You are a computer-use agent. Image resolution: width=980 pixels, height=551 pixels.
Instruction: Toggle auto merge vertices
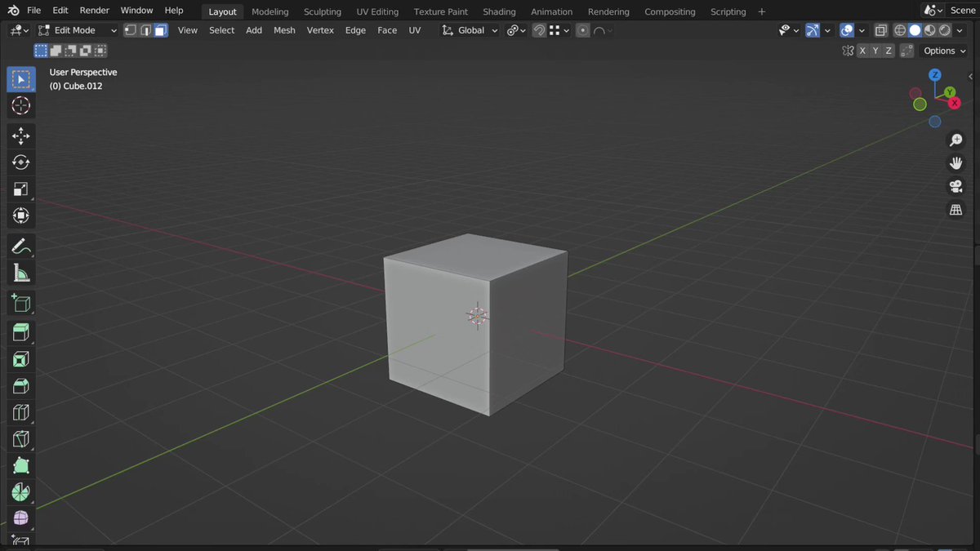(x=906, y=51)
